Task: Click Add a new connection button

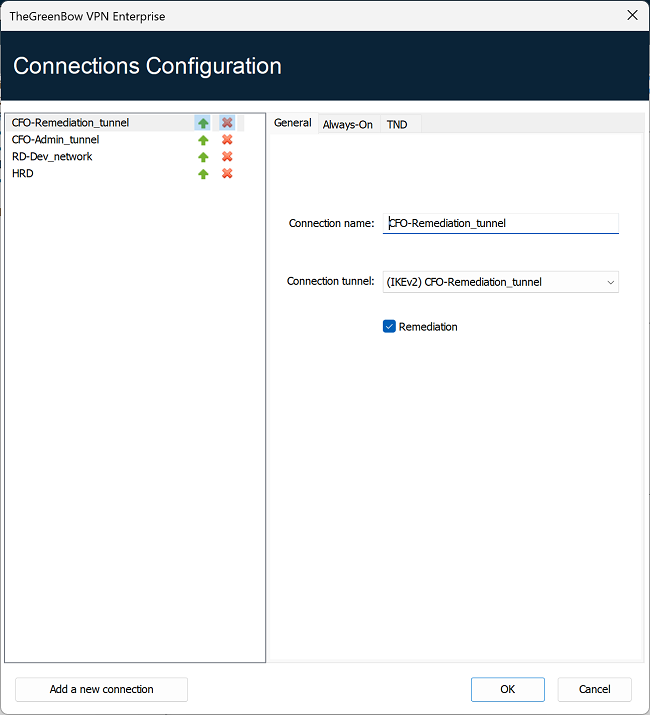Action: click(x=101, y=689)
